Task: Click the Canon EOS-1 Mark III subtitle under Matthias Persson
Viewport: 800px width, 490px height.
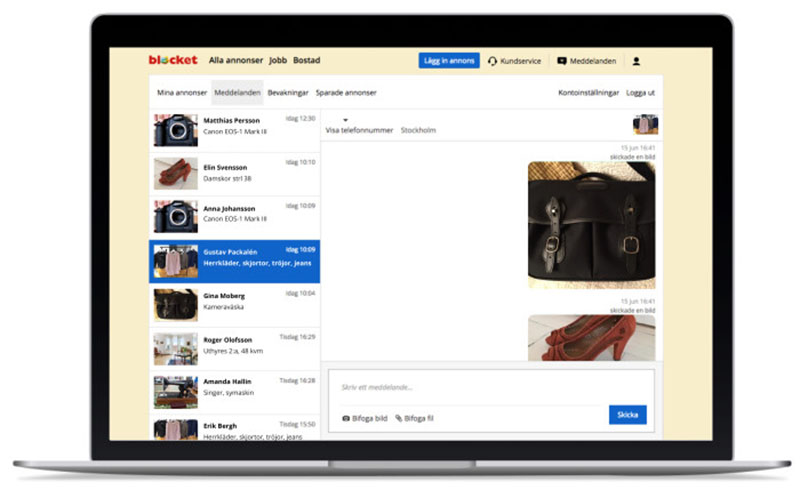Action: click(235, 132)
